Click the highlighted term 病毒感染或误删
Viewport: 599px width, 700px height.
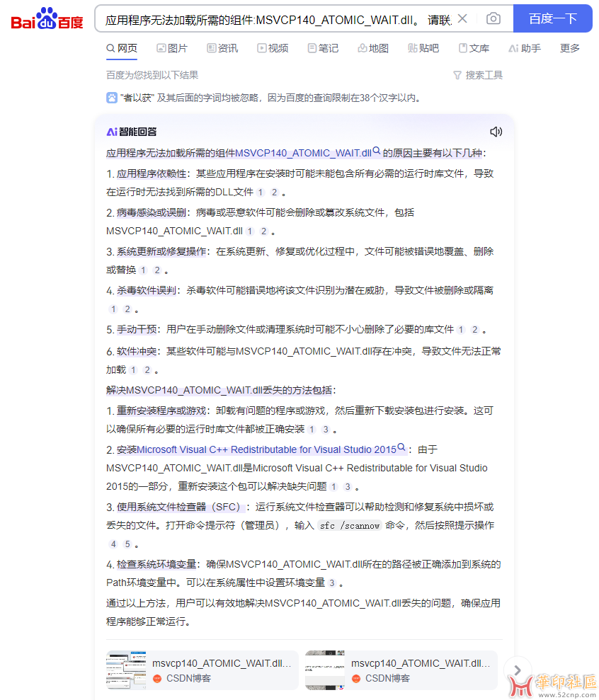(152, 212)
